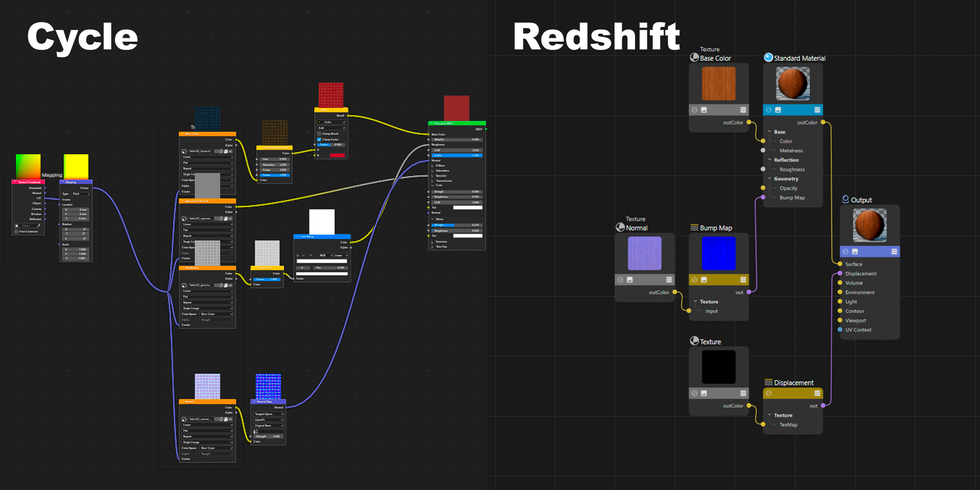Click the red B color swatch in Mix node

(337, 155)
